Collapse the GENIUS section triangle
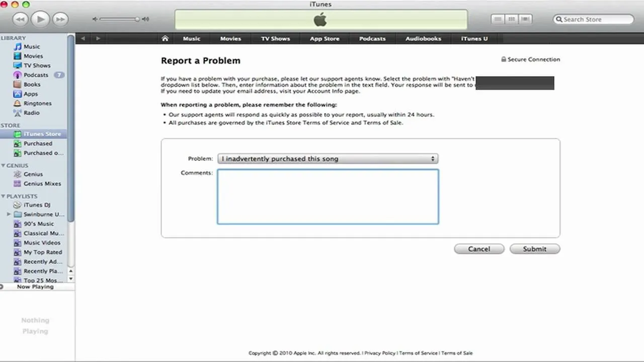This screenshot has width=644, height=362. (3, 165)
